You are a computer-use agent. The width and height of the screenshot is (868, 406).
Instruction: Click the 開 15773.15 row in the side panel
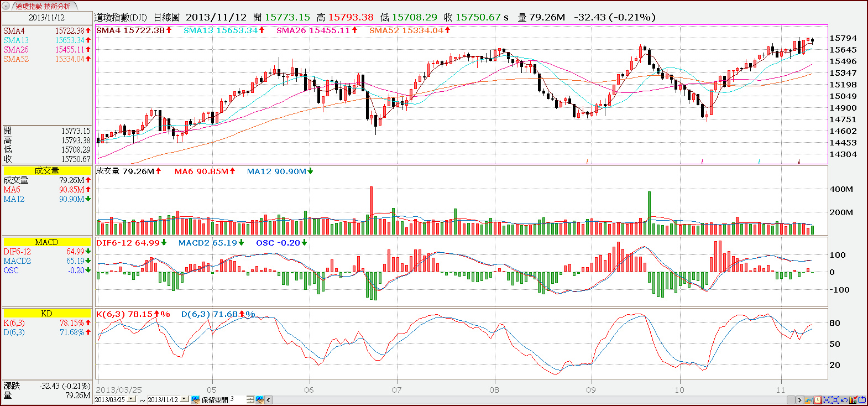(x=46, y=131)
